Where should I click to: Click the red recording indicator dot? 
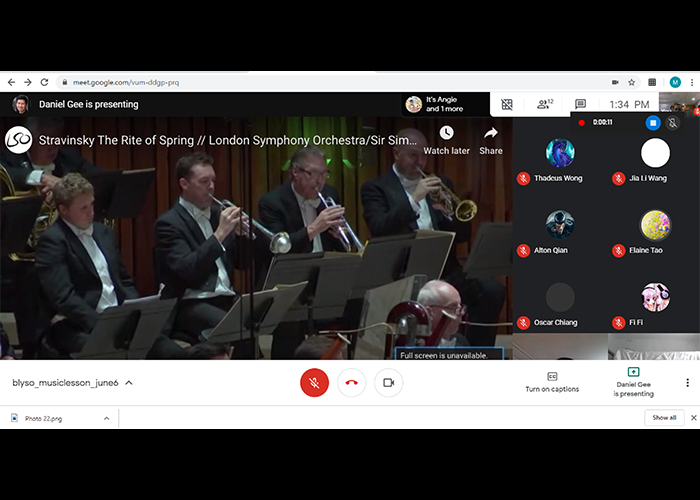[581, 123]
